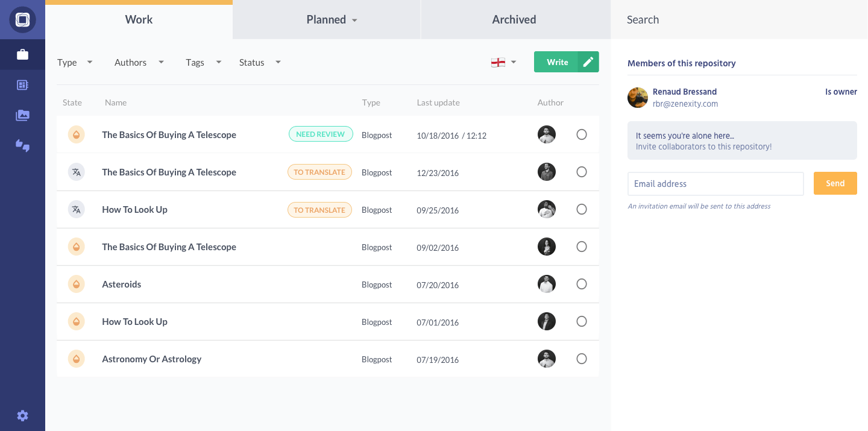Open the media library icon in the sidebar

[22, 115]
